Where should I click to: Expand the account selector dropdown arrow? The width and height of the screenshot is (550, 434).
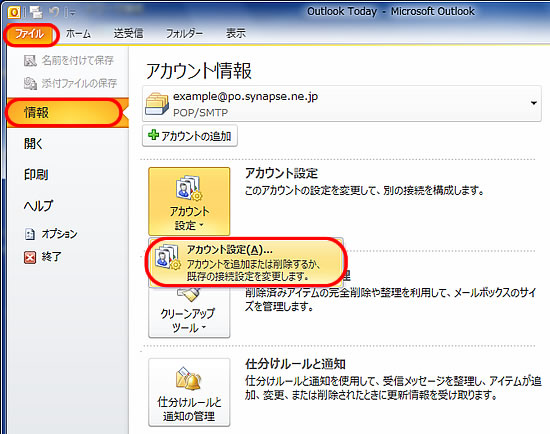click(x=534, y=103)
